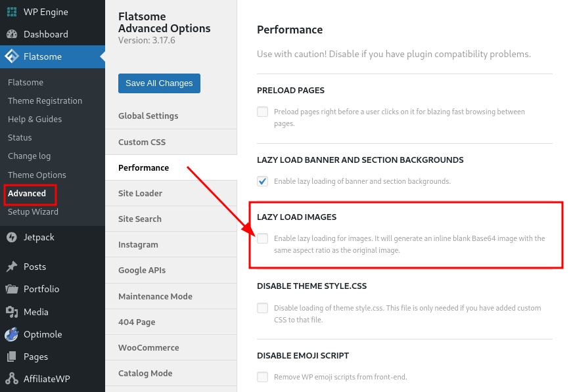Image resolution: width=573 pixels, height=392 pixels.
Task: Click the Pages icon in sidebar
Action: (x=12, y=357)
